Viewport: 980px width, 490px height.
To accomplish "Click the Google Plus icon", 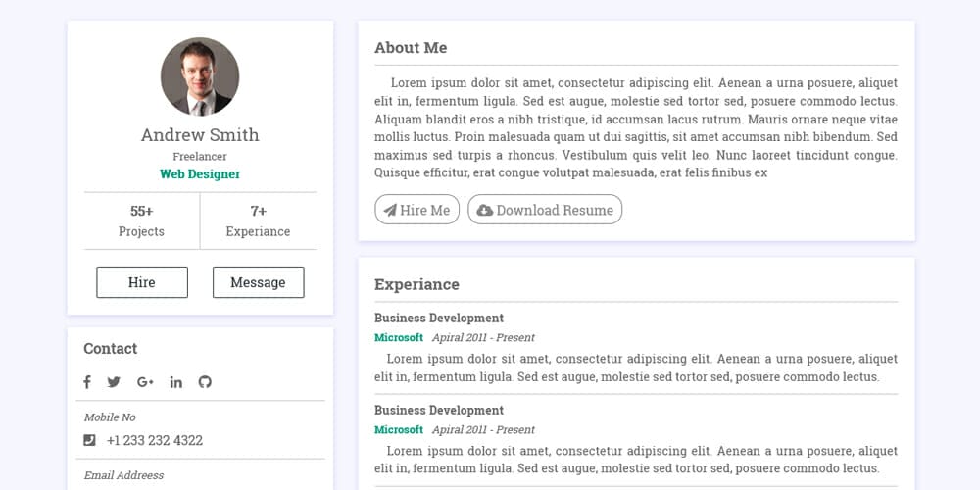I will click(145, 382).
